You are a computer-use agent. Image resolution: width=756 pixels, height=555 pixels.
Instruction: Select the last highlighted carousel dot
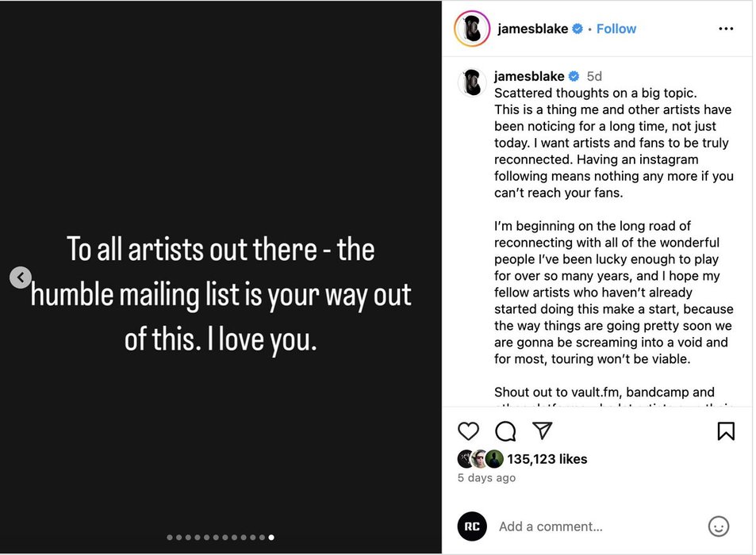click(x=271, y=538)
